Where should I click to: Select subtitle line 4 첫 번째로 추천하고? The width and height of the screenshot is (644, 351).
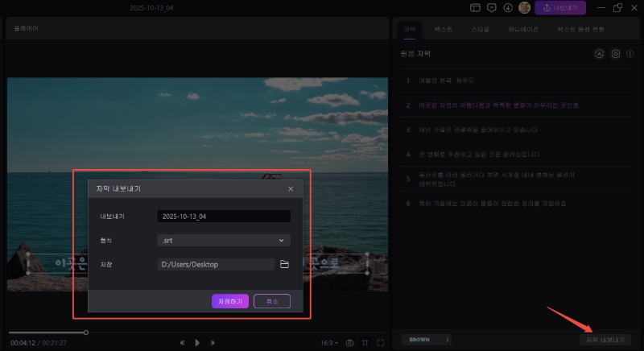coord(517,155)
